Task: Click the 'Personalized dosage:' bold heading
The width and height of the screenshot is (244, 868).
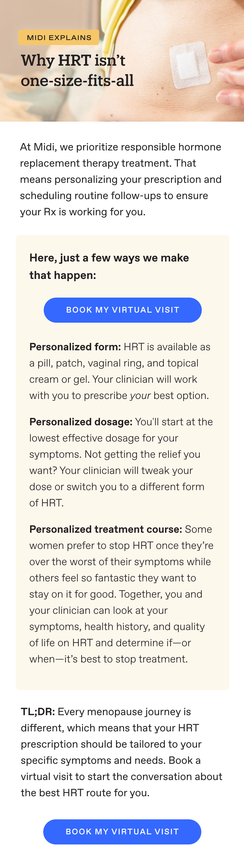Action: click(81, 421)
